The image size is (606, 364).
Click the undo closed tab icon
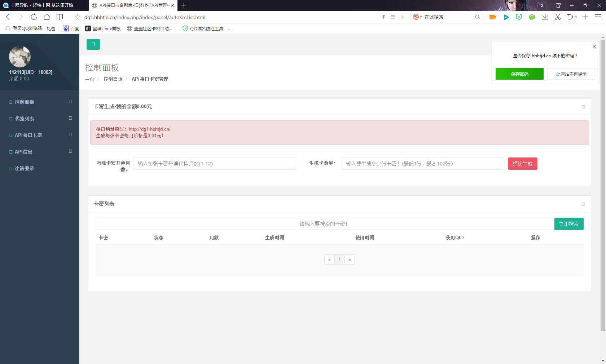point(570,17)
